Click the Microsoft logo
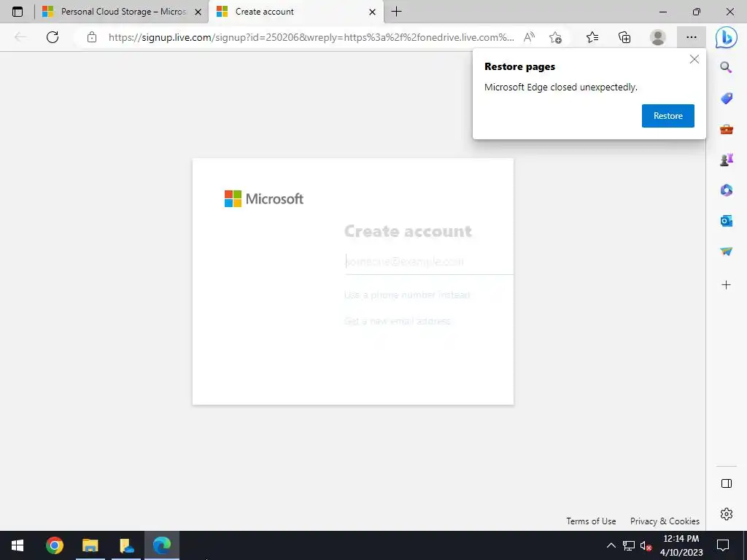The image size is (747, 560). point(263,198)
